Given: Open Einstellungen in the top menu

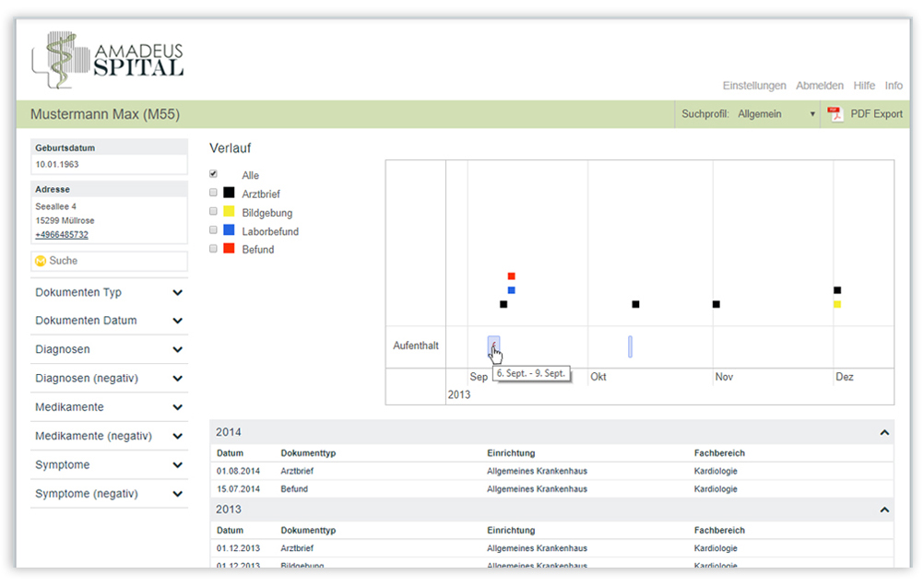Looking at the screenshot, I should (753, 86).
